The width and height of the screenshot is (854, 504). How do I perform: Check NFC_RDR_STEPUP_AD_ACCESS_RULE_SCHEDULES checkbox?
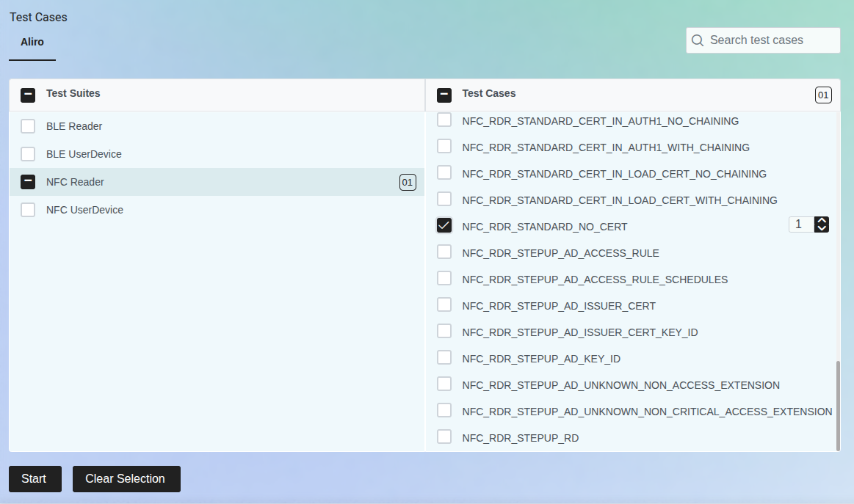pyautogui.click(x=444, y=278)
